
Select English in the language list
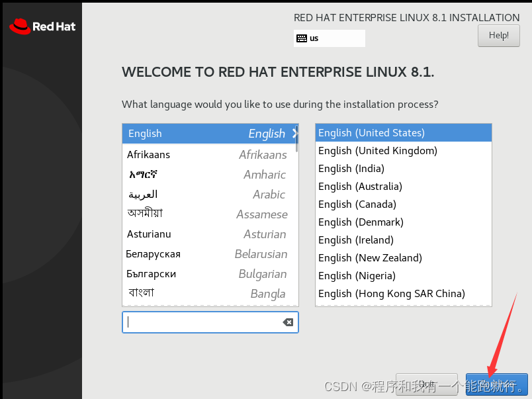click(x=210, y=134)
